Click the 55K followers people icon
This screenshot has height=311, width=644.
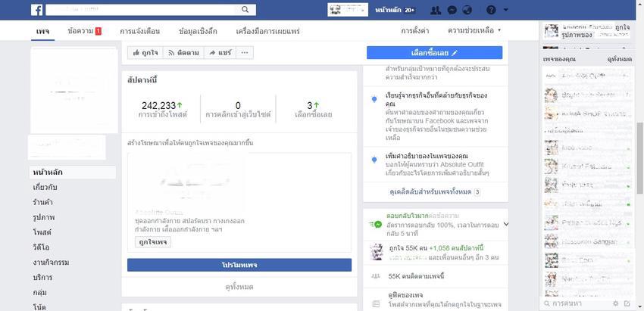(x=375, y=276)
